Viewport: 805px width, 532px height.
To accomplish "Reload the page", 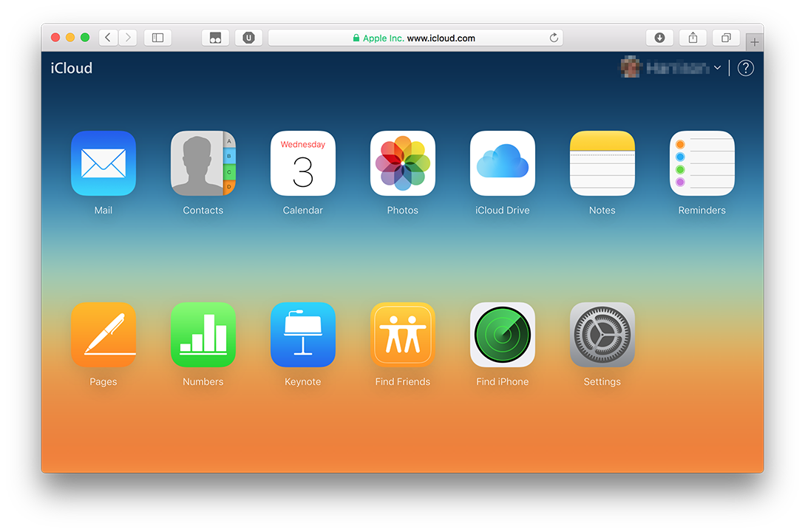I will tap(554, 38).
